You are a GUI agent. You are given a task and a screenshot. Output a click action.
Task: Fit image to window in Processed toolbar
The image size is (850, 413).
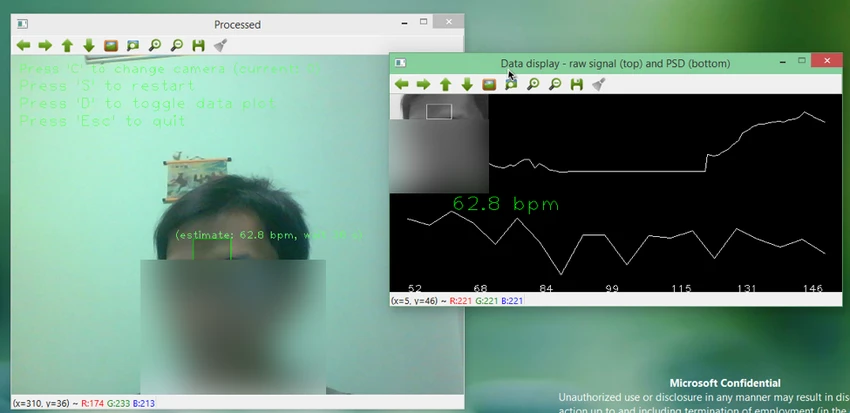pyautogui.click(x=133, y=46)
